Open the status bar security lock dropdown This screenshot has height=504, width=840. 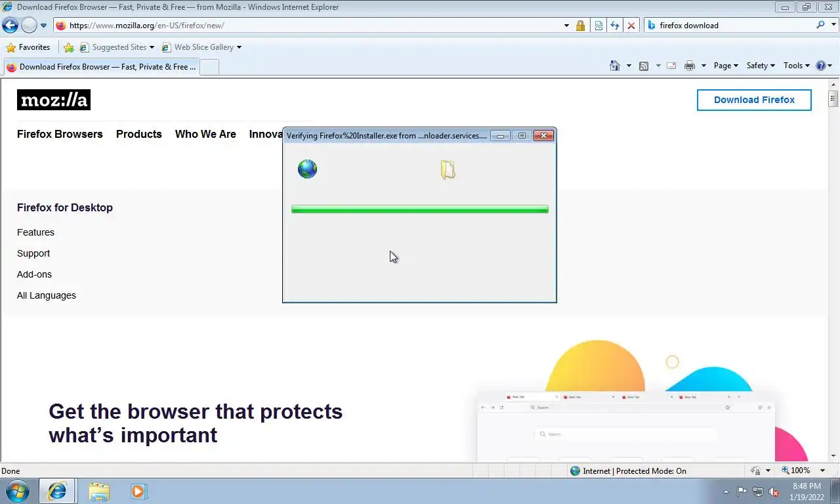click(768, 471)
